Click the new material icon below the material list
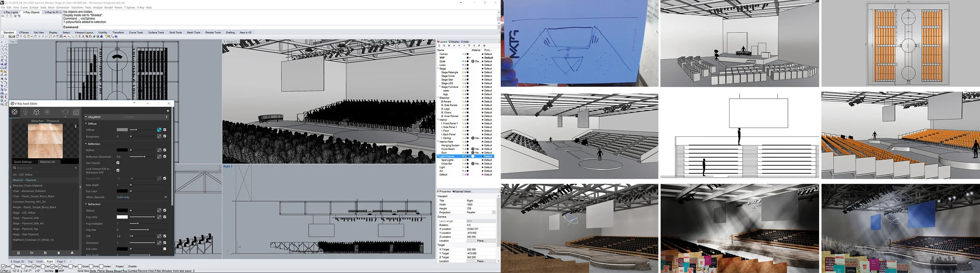The height and width of the screenshot is (273, 980). [18, 253]
